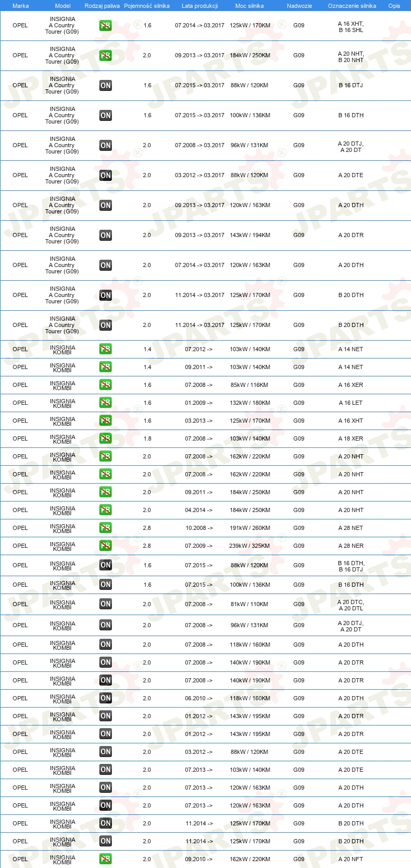411x868 pixels.
Task: Click the Pojemność silnika column header
Action: coord(147,6)
